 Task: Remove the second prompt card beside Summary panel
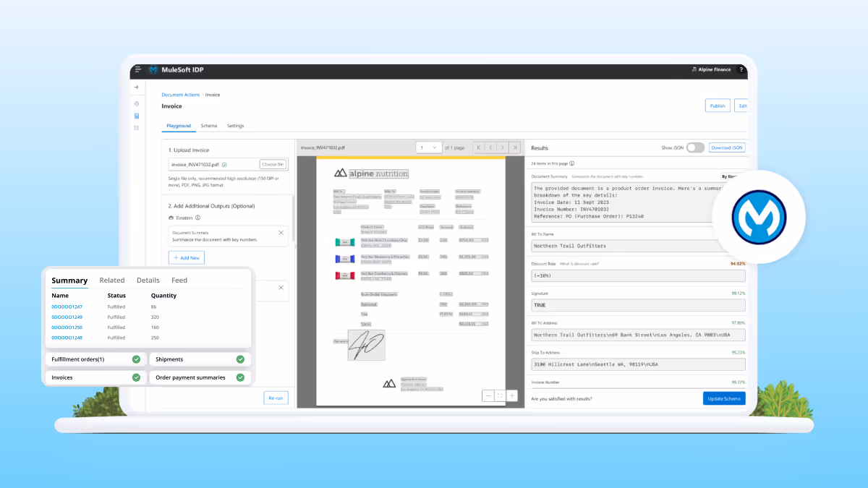[x=281, y=287]
